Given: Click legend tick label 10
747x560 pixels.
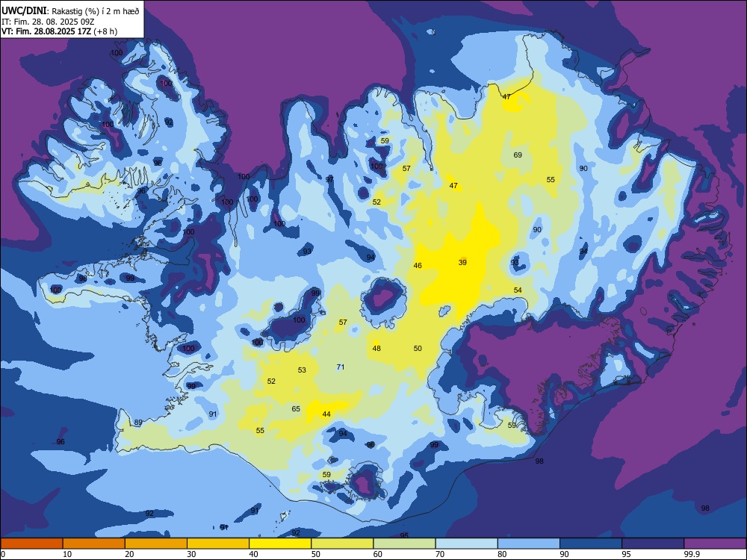Looking at the screenshot, I should (x=67, y=554).
